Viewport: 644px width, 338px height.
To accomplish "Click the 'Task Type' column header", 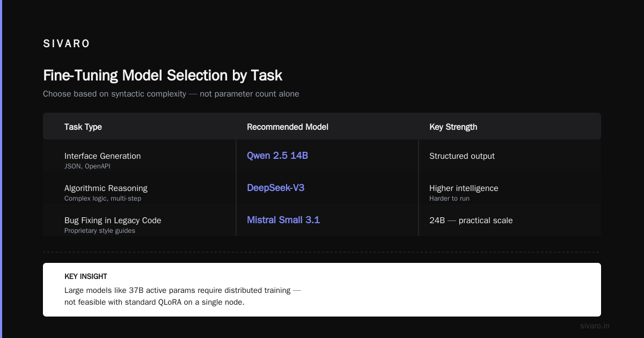I will [x=83, y=127].
